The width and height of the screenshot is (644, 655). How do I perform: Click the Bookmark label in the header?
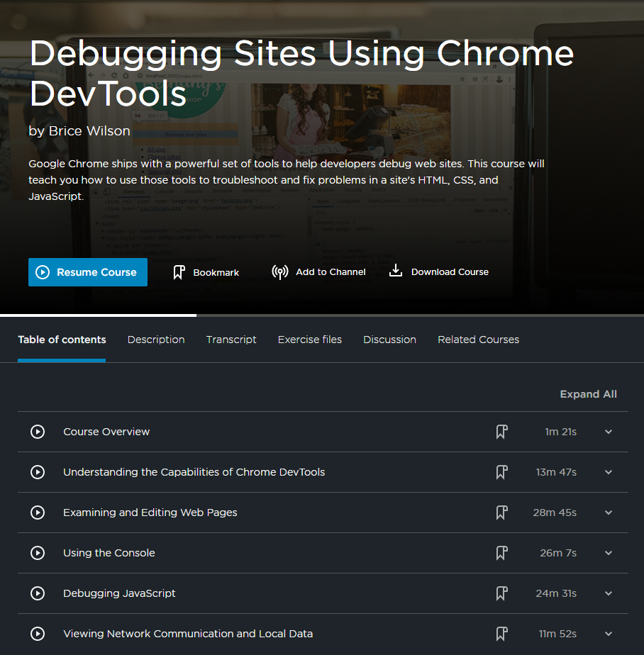click(x=216, y=272)
